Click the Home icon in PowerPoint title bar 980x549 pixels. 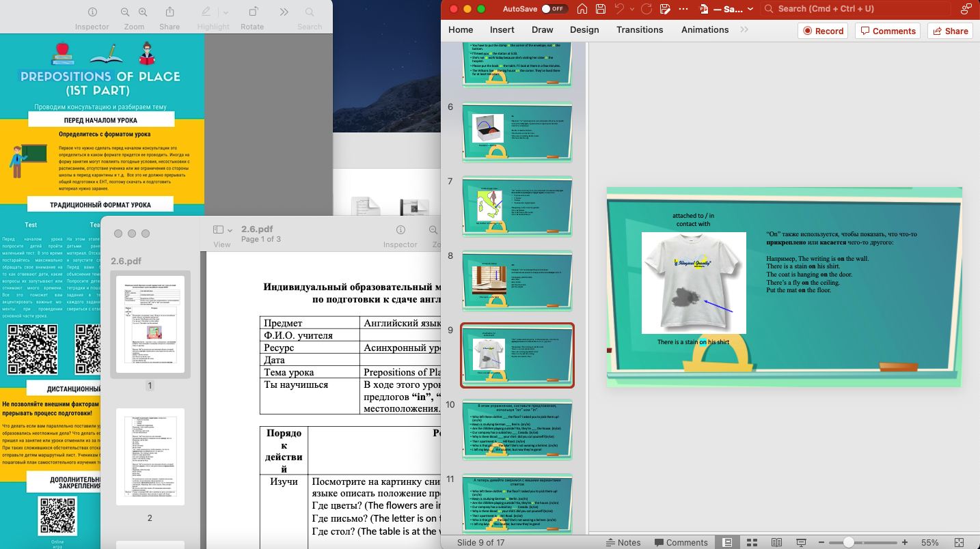click(582, 9)
